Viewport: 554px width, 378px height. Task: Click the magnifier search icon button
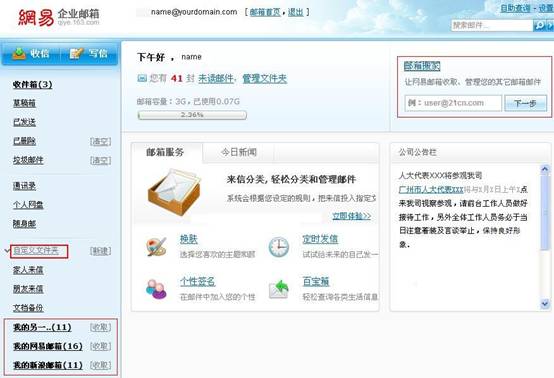(539, 25)
